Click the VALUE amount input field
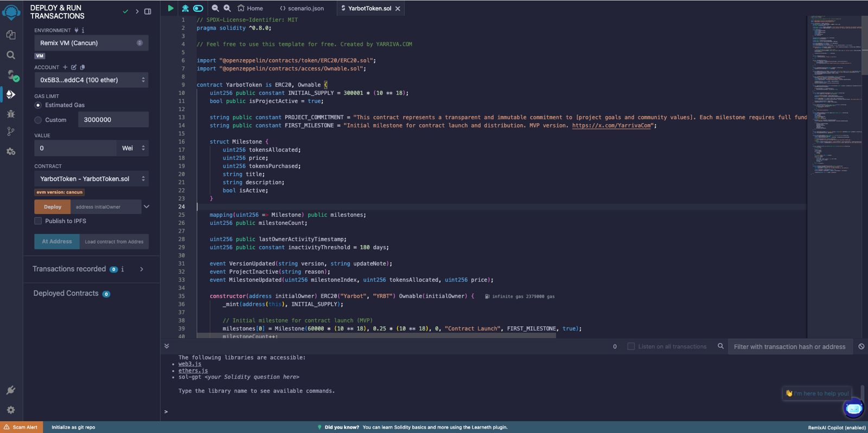The width and height of the screenshot is (868, 433). pos(75,148)
